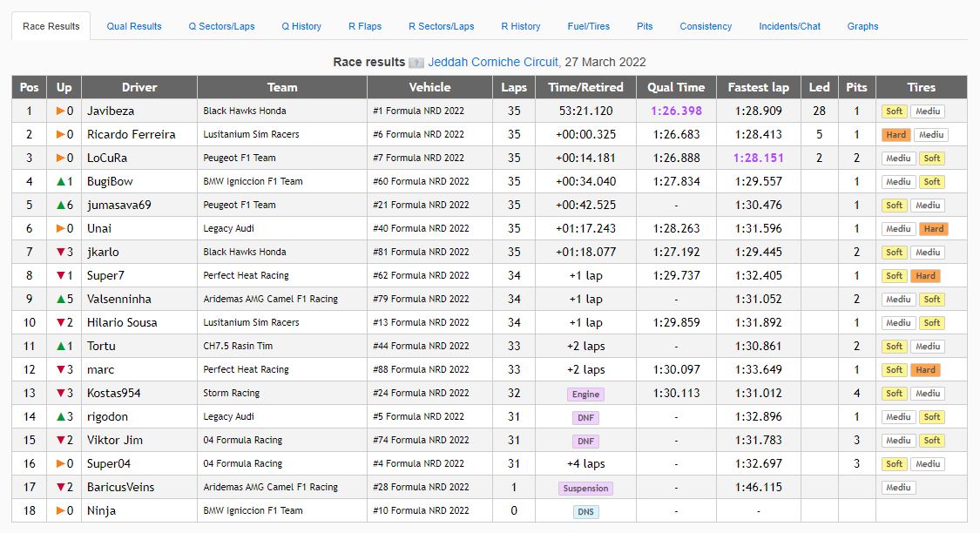
Task: Click the purple 1:28.151 fastest lap
Action: pyautogui.click(x=758, y=159)
